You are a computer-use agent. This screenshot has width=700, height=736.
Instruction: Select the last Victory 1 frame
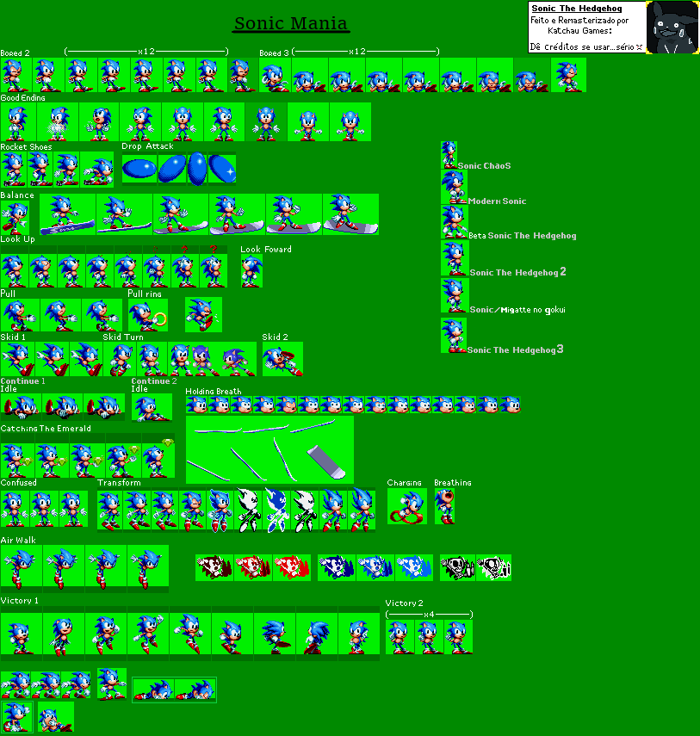point(359,634)
